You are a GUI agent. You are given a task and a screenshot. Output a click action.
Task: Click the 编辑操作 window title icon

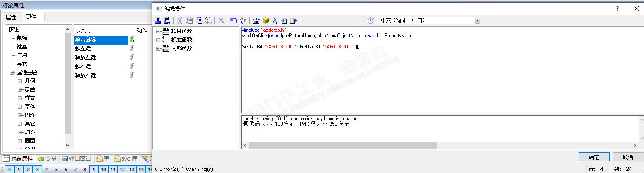tap(158, 9)
